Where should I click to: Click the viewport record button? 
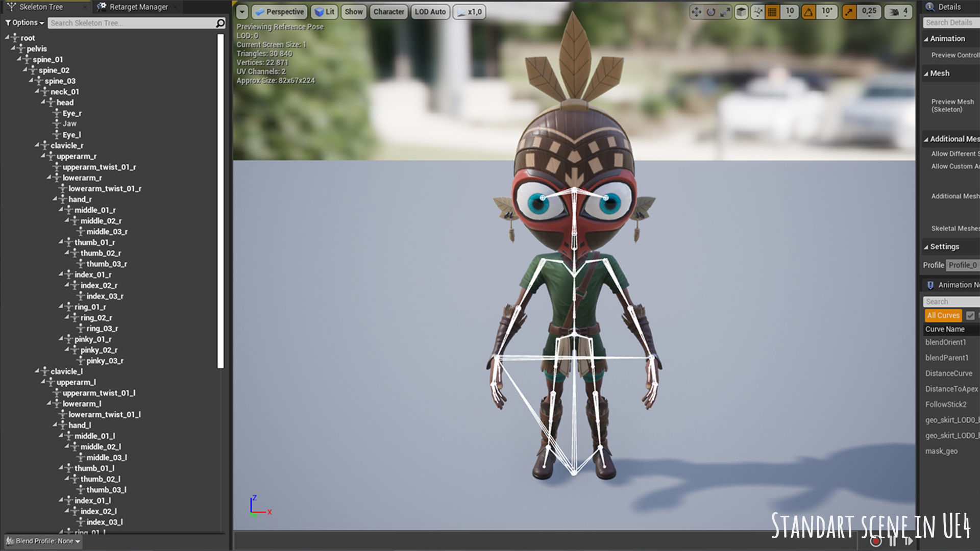pos(876,541)
